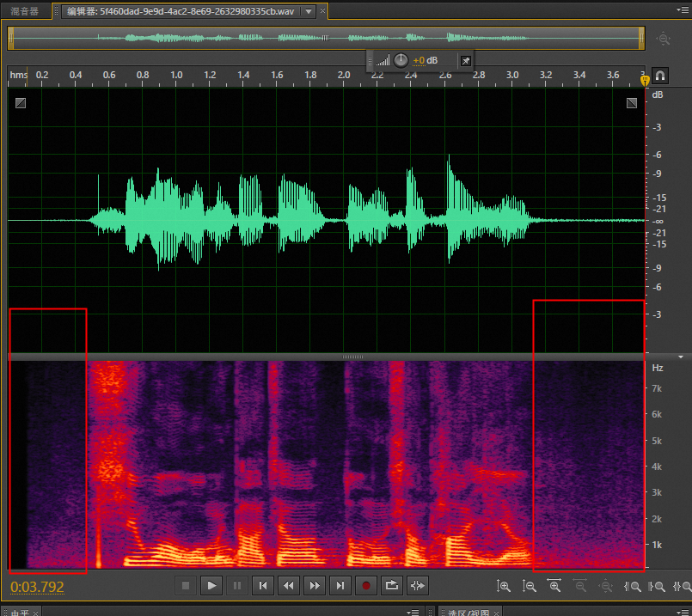Move playhead to the next marker
692x616 pixels.
[x=341, y=586]
